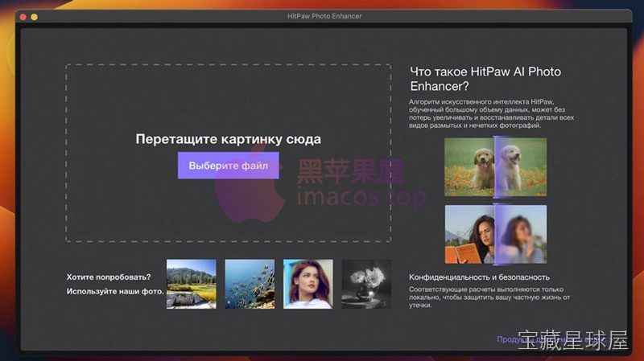Pick the red-haired woman sample portrait

pyautogui.click(x=308, y=284)
